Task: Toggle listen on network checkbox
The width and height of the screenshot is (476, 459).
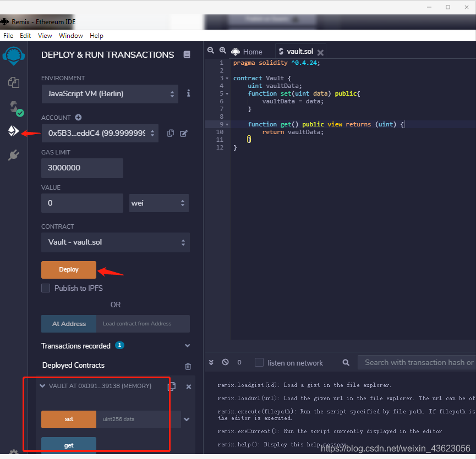Action: [x=259, y=362]
